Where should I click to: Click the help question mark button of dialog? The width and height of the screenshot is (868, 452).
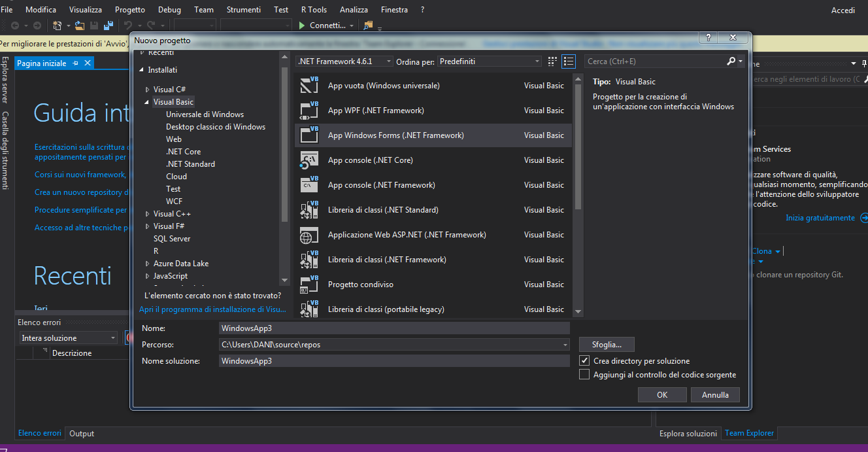point(708,38)
